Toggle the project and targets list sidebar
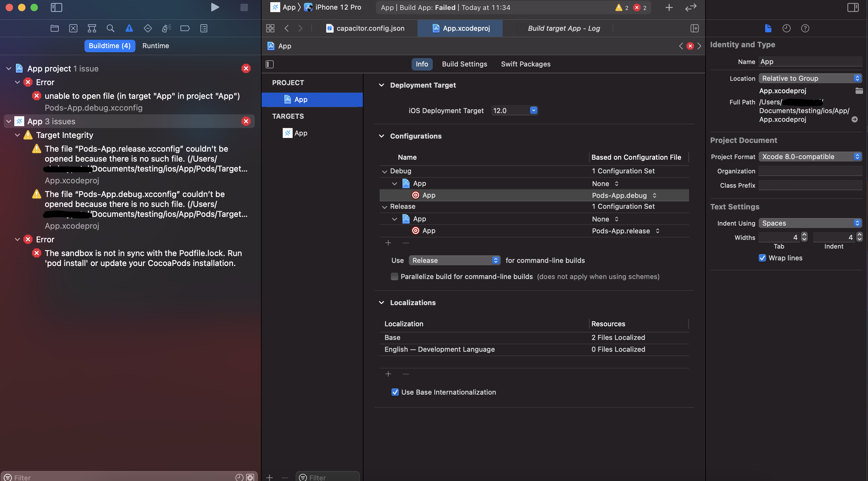 point(270,64)
